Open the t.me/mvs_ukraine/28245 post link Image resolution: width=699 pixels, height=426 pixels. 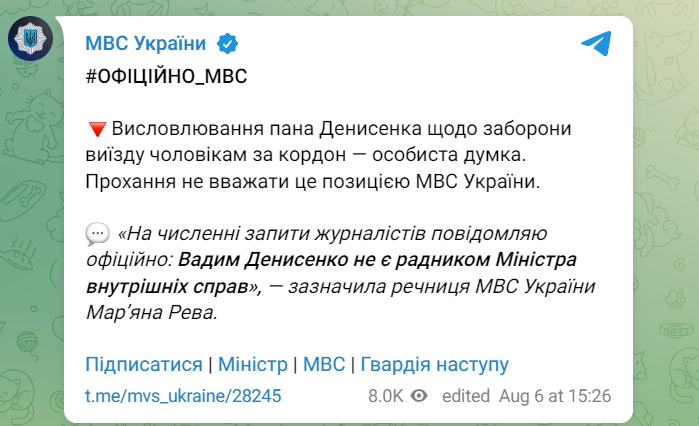[x=183, y=396]
